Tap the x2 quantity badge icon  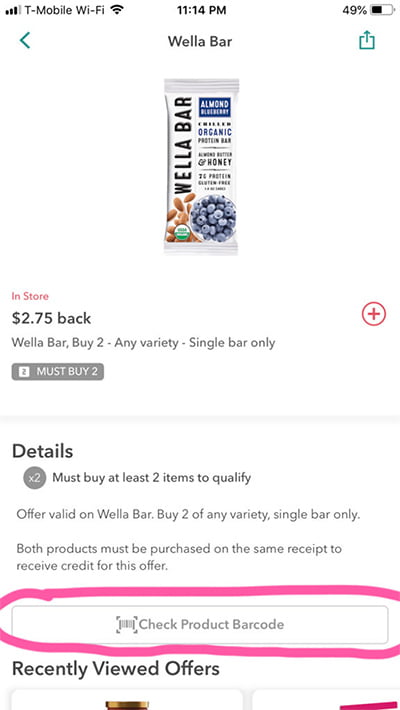point(34,478)
